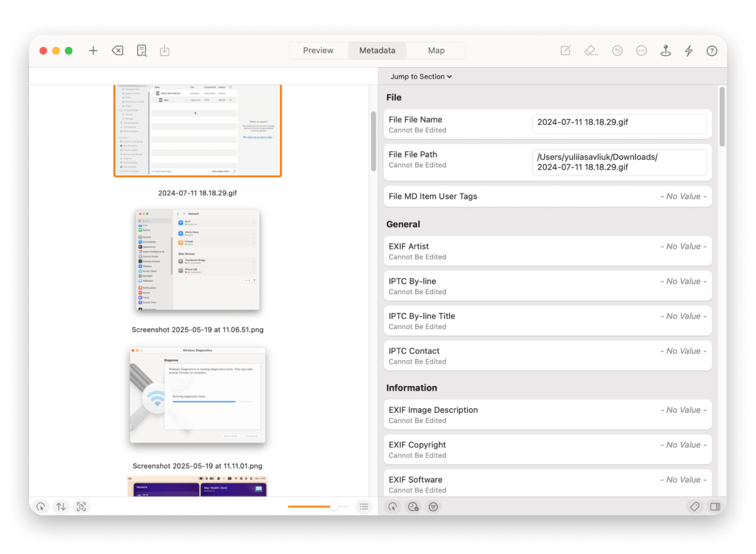
Task: Open the Jump to Section dropdown
Action: (x=421, y=77)
